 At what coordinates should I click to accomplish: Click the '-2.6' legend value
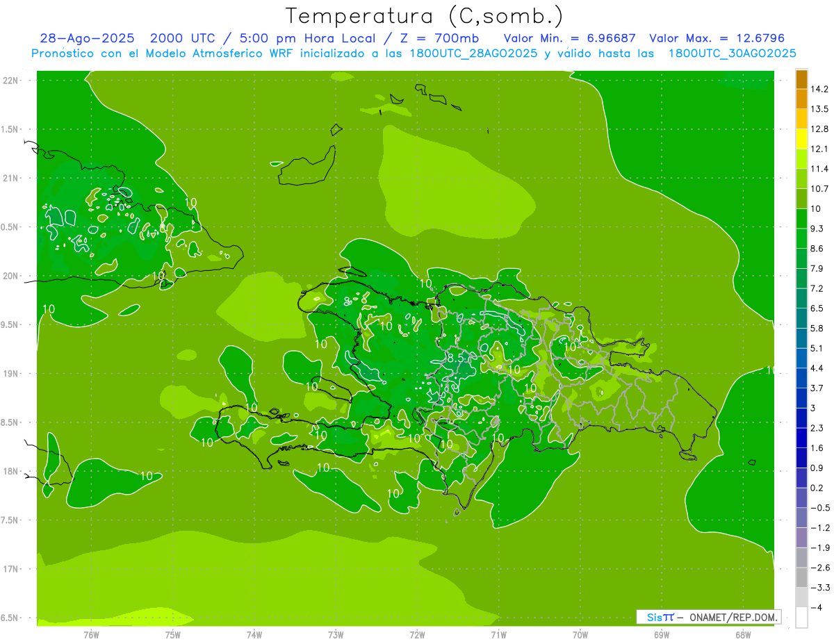[x=820, y=568]
